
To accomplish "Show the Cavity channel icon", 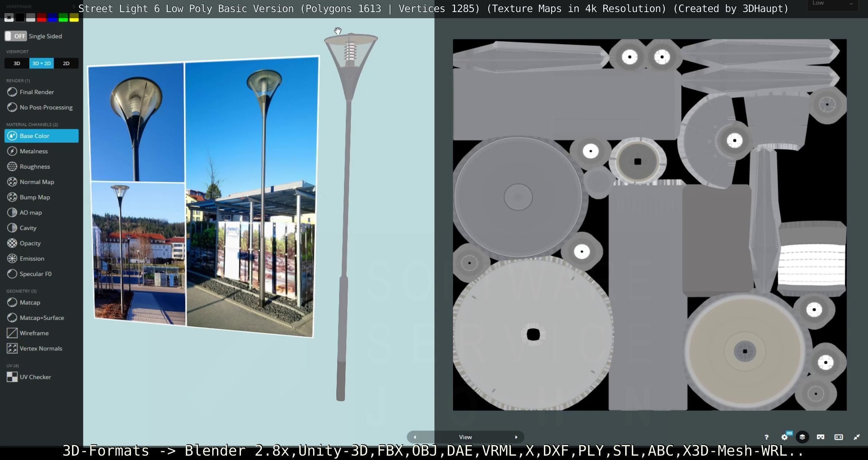I will (x=12, y=228).
